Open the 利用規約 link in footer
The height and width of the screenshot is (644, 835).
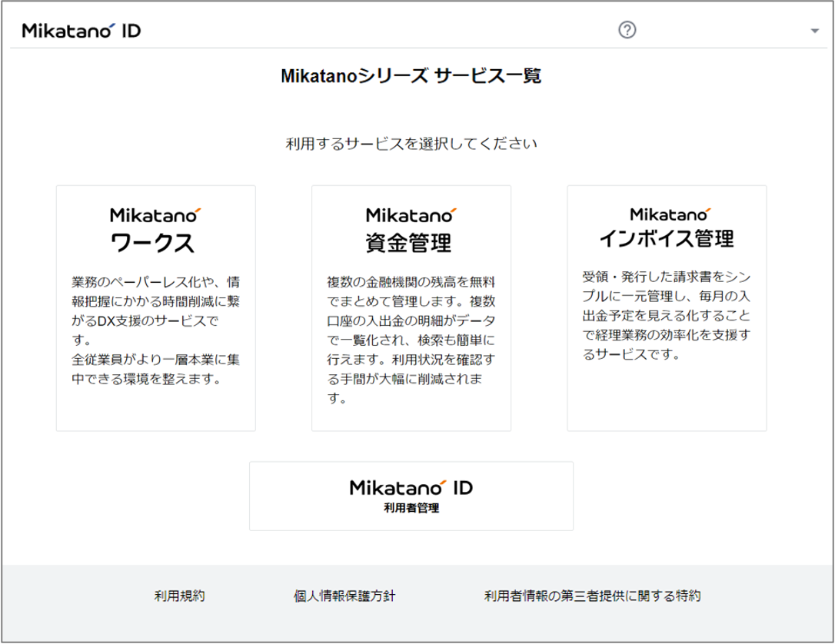coord(179,596)
